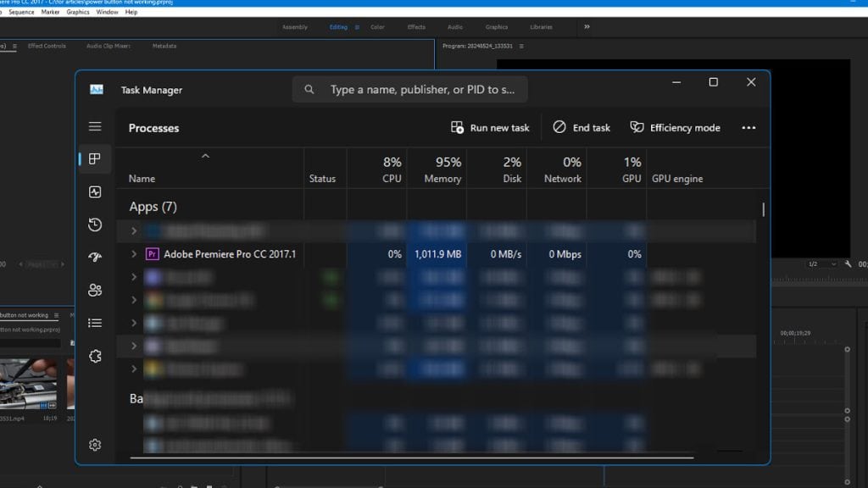The width and height of the screenshot is (868, 488).
Task: Open Users page in Task Manager sidebar
Action: 95,290
